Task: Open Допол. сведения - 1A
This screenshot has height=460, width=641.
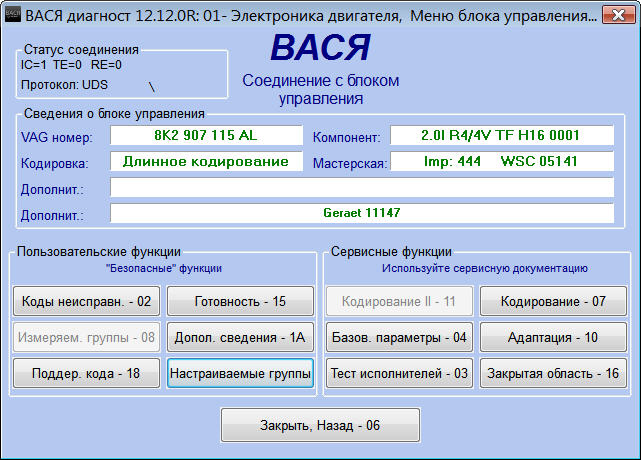Action: 240,337
